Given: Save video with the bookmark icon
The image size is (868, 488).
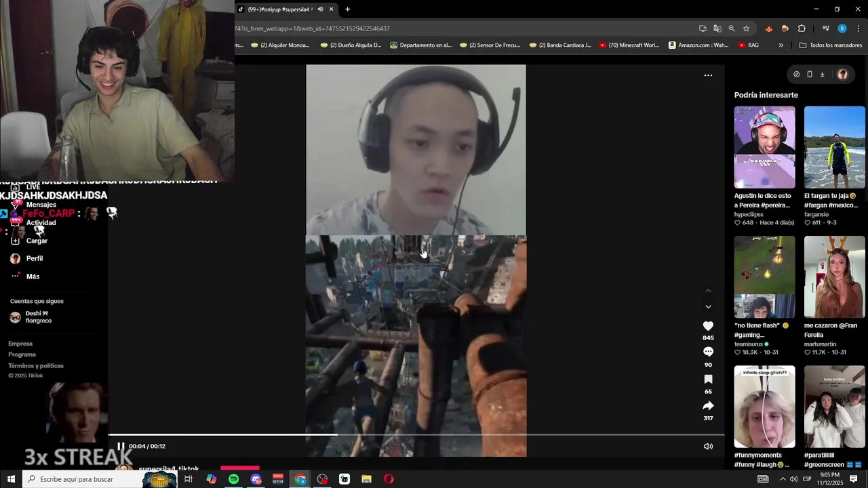Looking at the screenshot, I should (708, 379).
